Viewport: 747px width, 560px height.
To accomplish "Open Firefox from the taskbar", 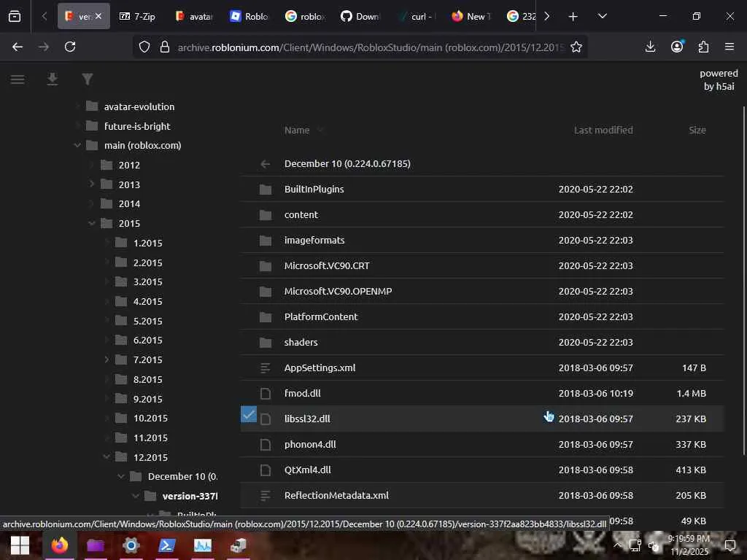I will 60,545.
